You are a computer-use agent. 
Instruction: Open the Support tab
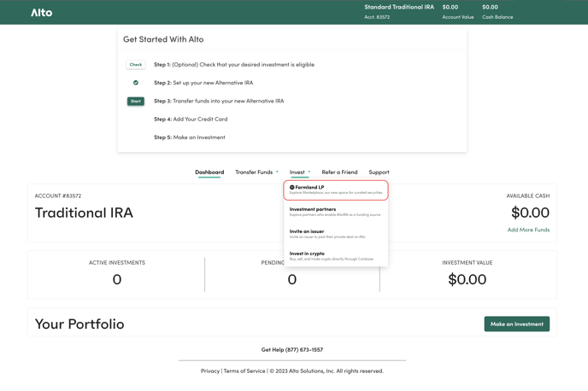pos(379,172)
